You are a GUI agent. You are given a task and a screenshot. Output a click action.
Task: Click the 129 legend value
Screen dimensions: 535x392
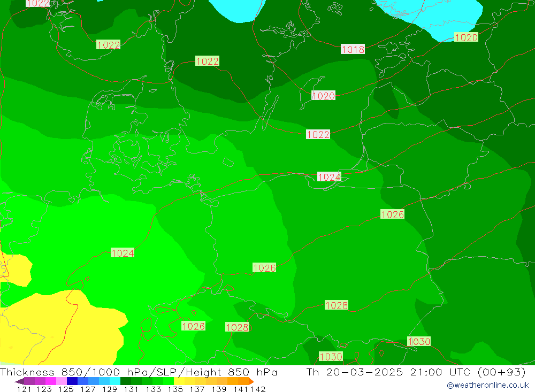pos(110,389)
